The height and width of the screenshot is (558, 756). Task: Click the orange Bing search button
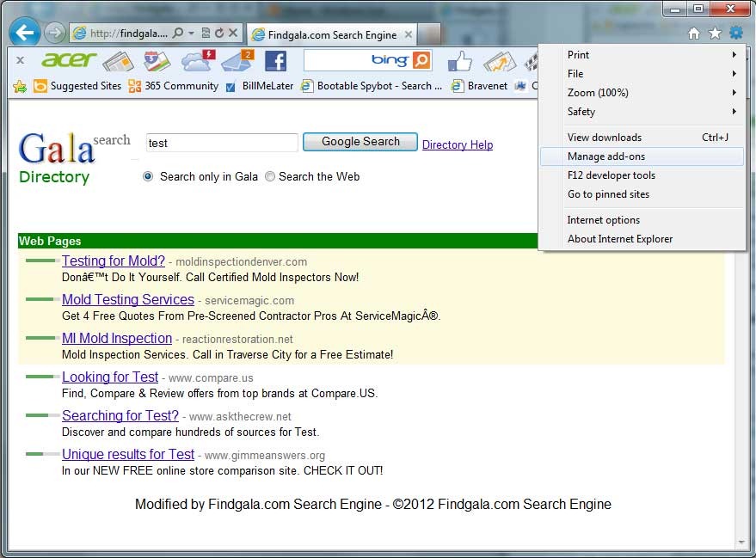(421, 60)
